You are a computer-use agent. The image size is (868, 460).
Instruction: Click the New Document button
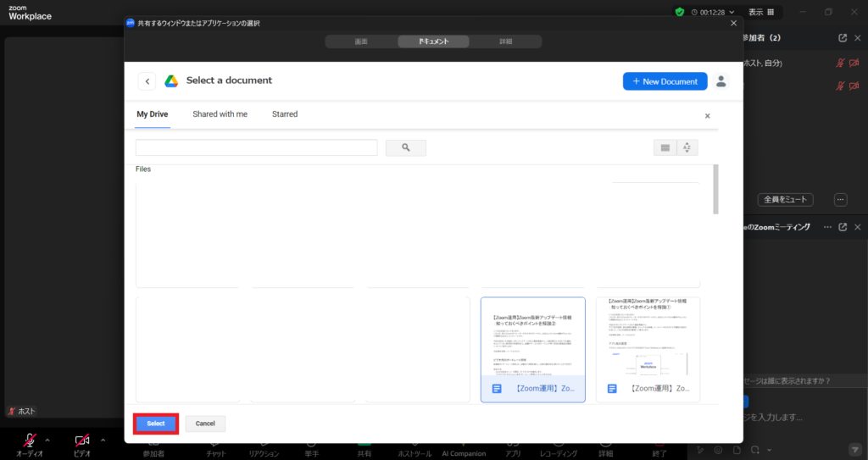coord(665,81)
